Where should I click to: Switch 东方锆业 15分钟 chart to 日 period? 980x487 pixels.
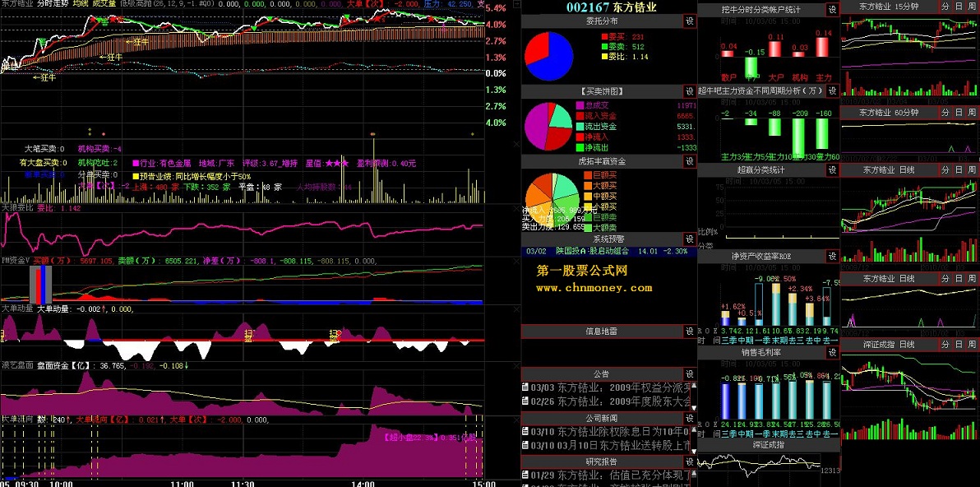959,7
